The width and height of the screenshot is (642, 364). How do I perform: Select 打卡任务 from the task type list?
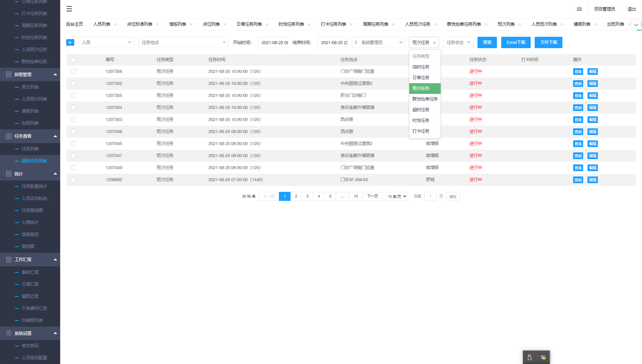pyautogui.click(x=425, y=131)
